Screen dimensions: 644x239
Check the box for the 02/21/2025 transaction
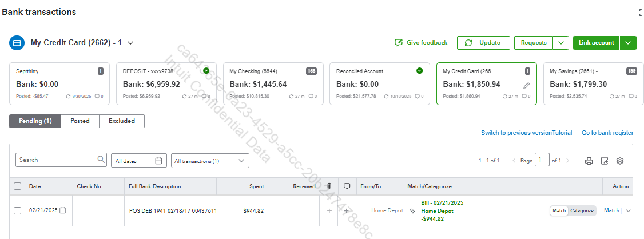click(17, 210)
